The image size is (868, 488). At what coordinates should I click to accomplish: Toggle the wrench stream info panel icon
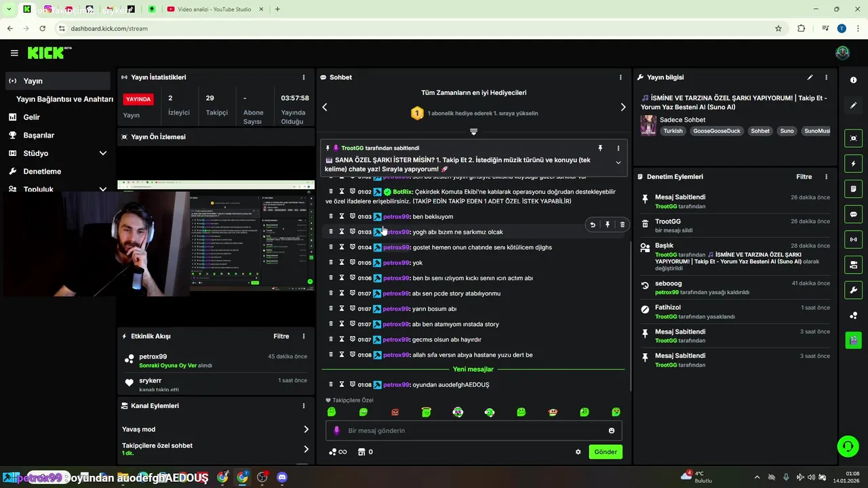click(x=853, y=290)
